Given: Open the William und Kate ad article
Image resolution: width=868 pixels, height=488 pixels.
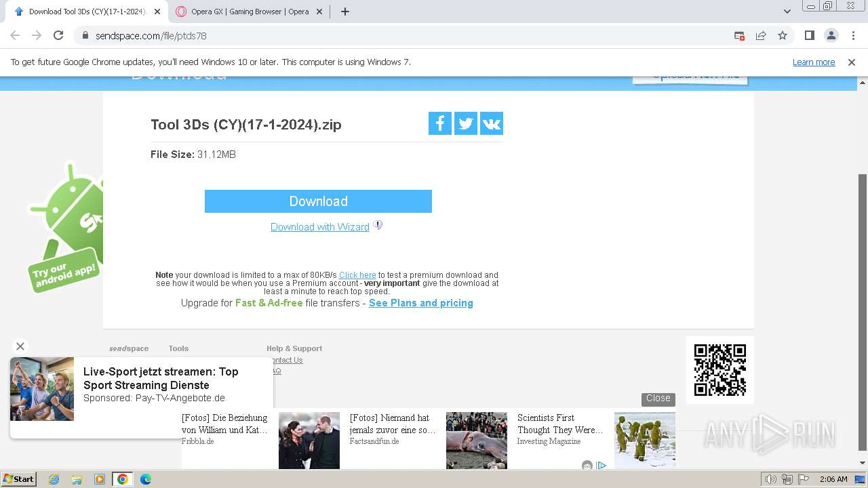Looking at the screenshot, I should (x=224, y=424).
